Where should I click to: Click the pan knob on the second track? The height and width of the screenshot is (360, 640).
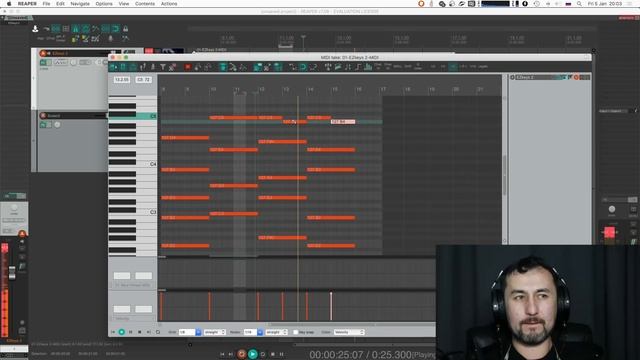58,124
